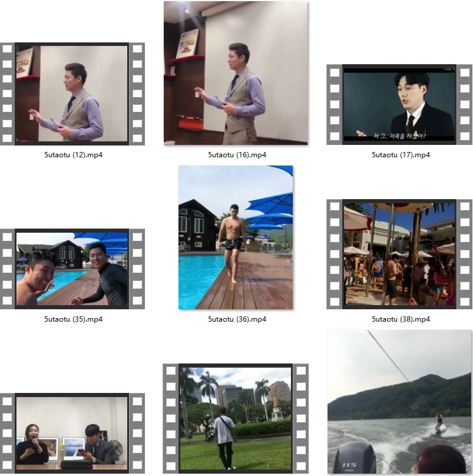Choose the 5utaotu (38).mp4 crowded resort thumbnail
Image resolution: width=473 pixels, height=476 pixels.
pos(400,254)
